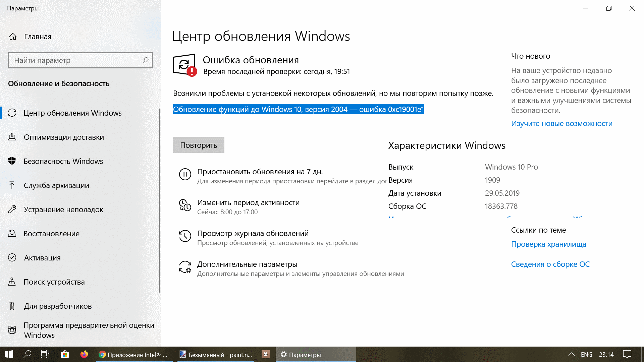Open Firefox from the taskbar

click(x=84, y=354)
